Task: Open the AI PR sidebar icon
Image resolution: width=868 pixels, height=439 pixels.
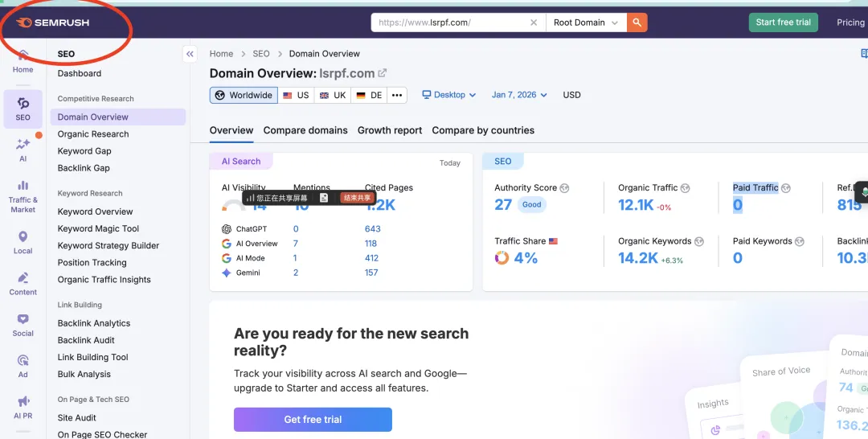Action: click(x=23, y=408)
